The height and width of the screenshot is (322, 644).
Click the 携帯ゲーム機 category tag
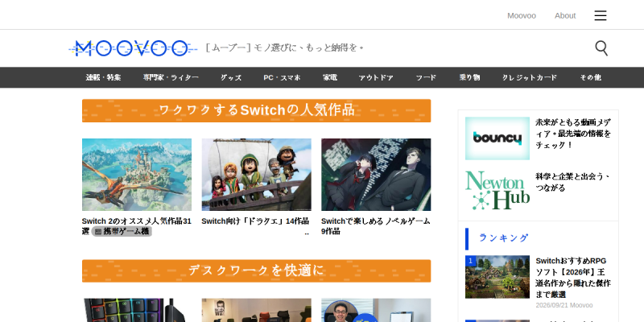pyautogui.click(x=122, y=232)
